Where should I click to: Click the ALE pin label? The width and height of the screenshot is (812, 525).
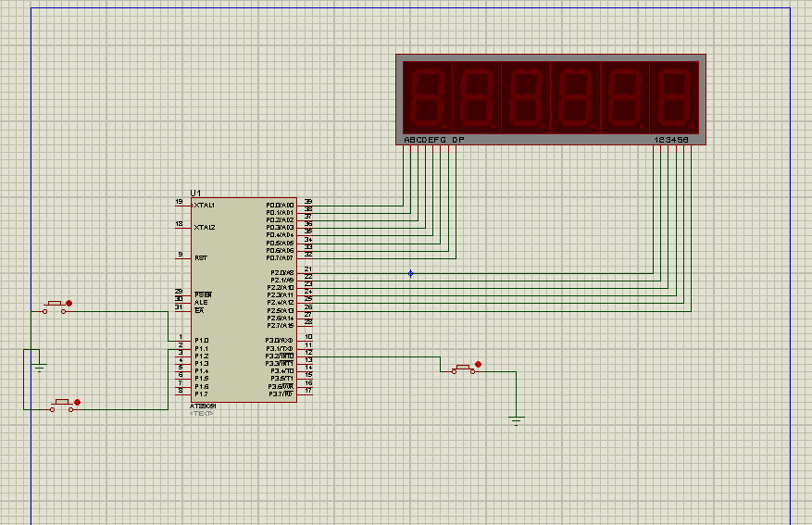201,303
